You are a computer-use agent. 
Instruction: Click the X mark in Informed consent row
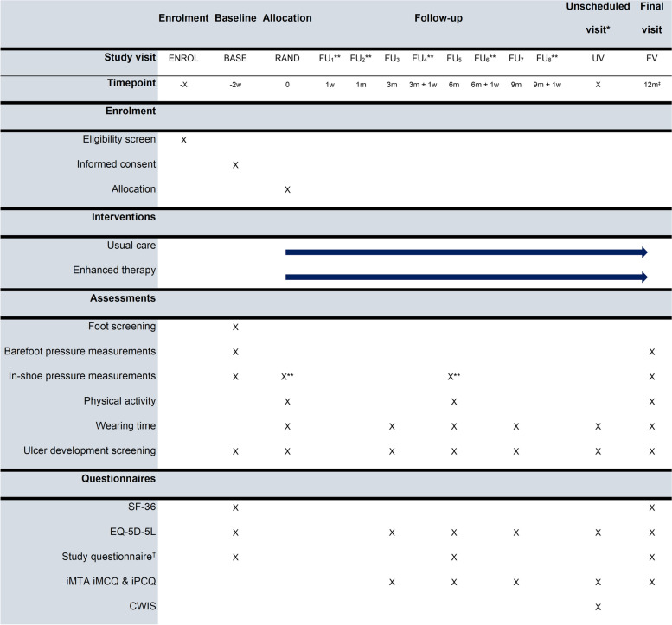click(235, 165)
